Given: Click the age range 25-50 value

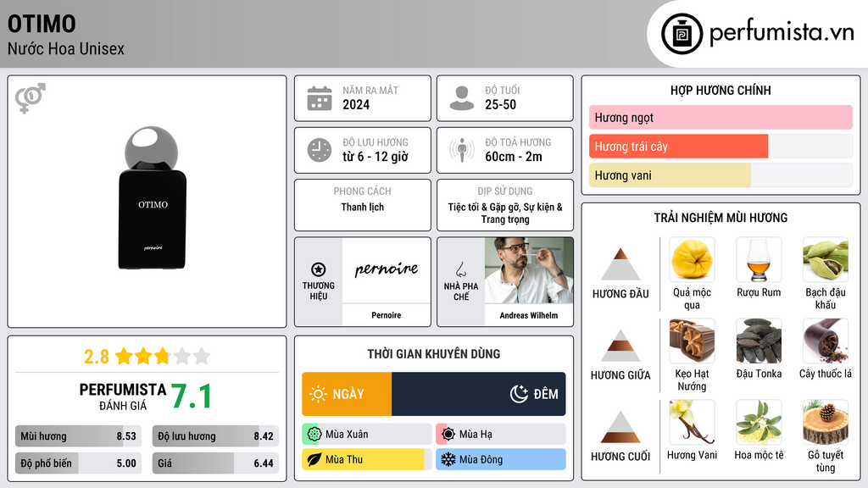Looking at the screenshot, I should 500,104.
